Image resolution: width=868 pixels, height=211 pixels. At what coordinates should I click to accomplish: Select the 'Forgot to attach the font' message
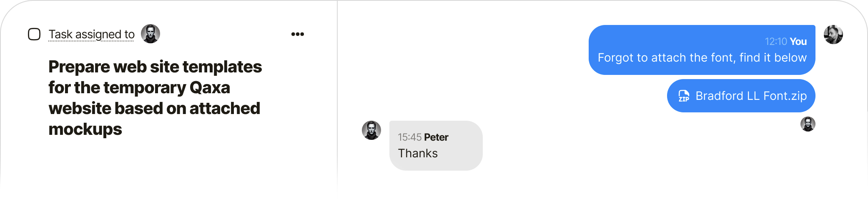click(x=702, y=58)
